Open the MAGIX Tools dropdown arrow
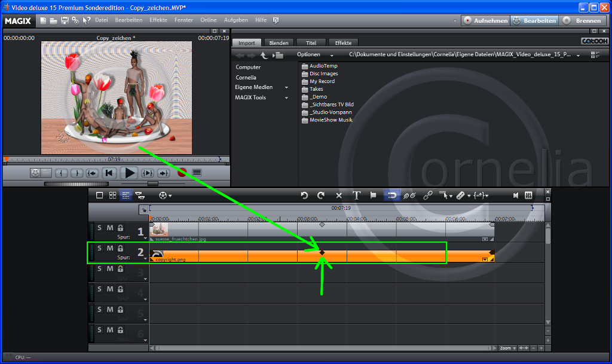This screenshot has width=612, height=364. 286,97
